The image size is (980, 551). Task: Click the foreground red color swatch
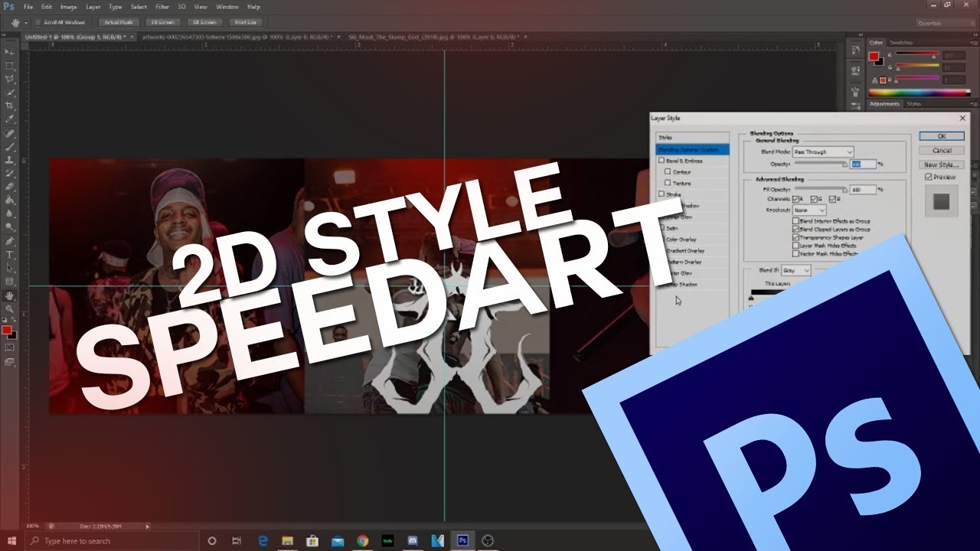click(7, 330)
